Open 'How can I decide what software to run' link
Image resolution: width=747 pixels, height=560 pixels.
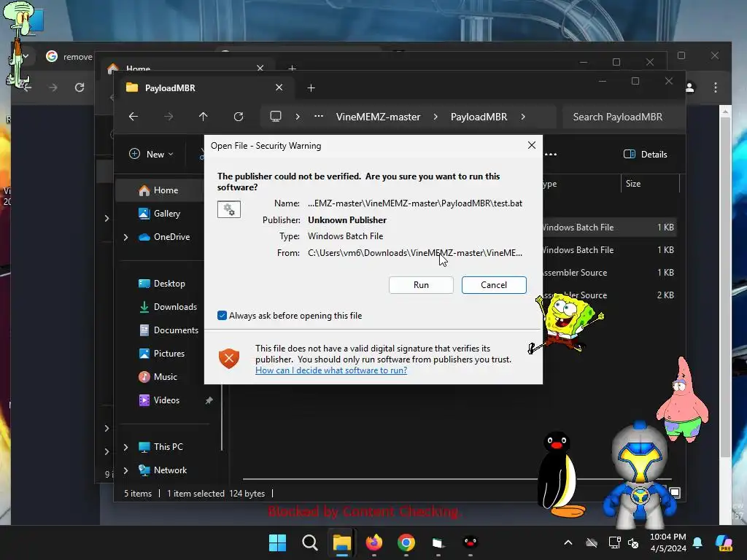(x=331, y=370)
